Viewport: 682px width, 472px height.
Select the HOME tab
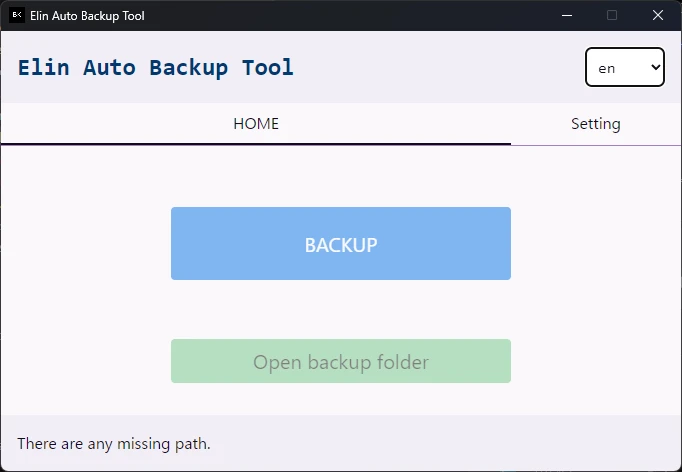coord(256,124)
